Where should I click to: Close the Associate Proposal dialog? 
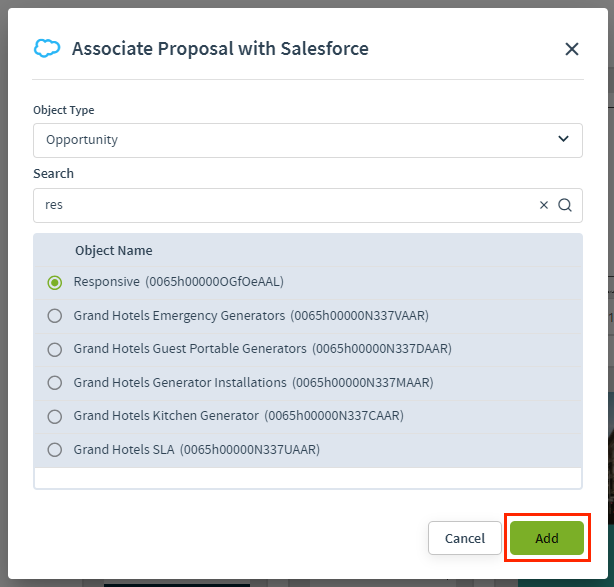pos(572,49)
